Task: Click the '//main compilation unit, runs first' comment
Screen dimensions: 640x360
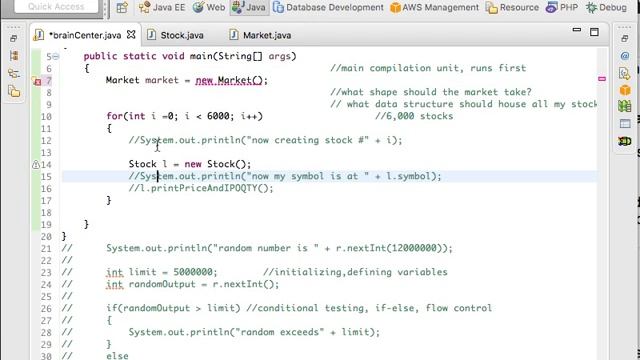Action: [x=428, y=68]
